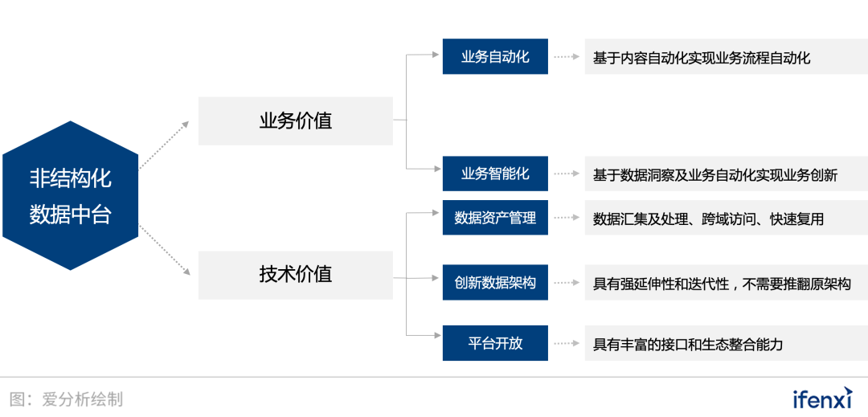
Task: Click text 基于内容自动化实现业务流程自动化
Action: pos(702,58)
